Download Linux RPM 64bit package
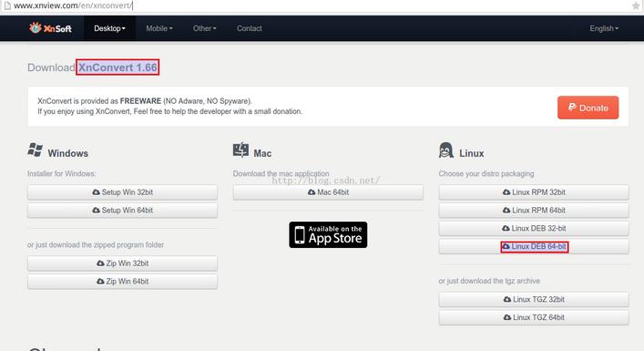This screenshot has height=351, width=644. (534, 211)
